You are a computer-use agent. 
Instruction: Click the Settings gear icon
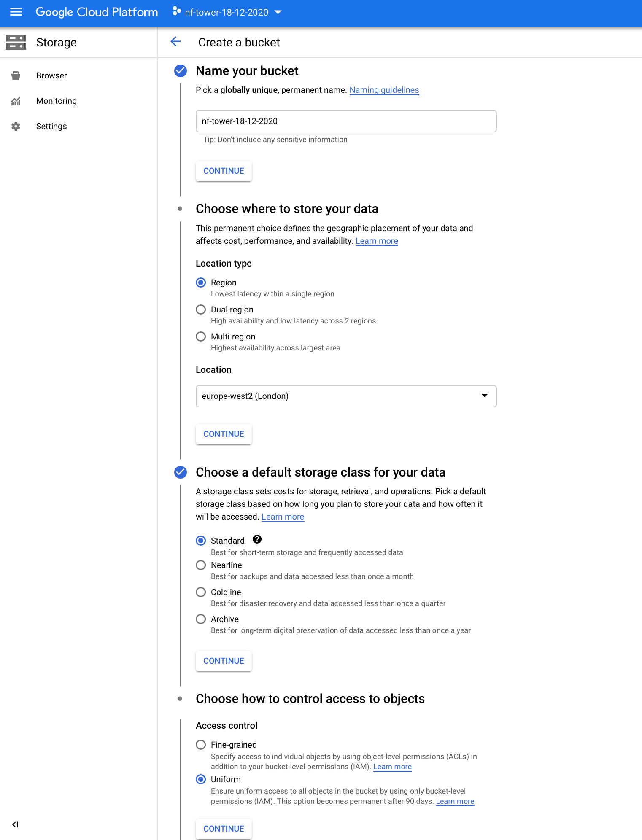[16, 126]
